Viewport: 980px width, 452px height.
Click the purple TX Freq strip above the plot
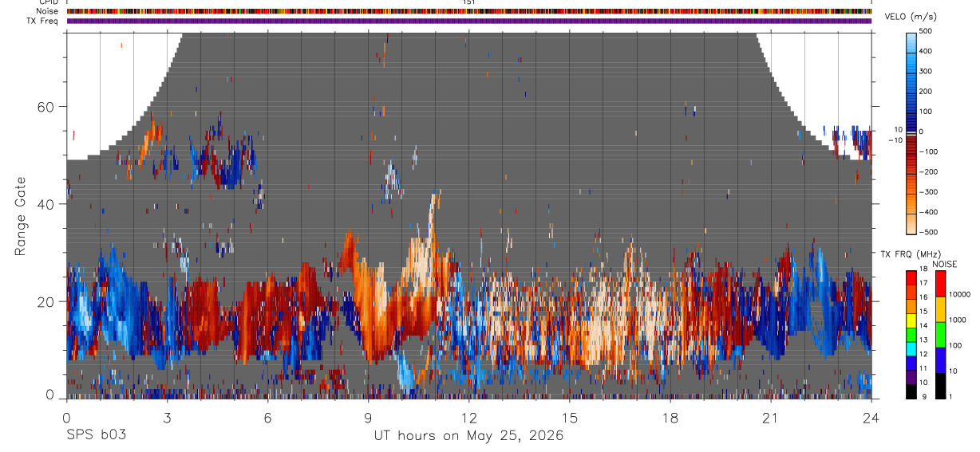coord(469,21)
